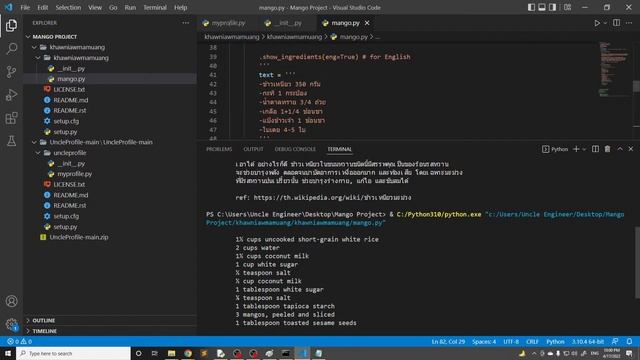Open the Extensions view
This screenshot has width=640, height=360.
(x=11, y=118)
